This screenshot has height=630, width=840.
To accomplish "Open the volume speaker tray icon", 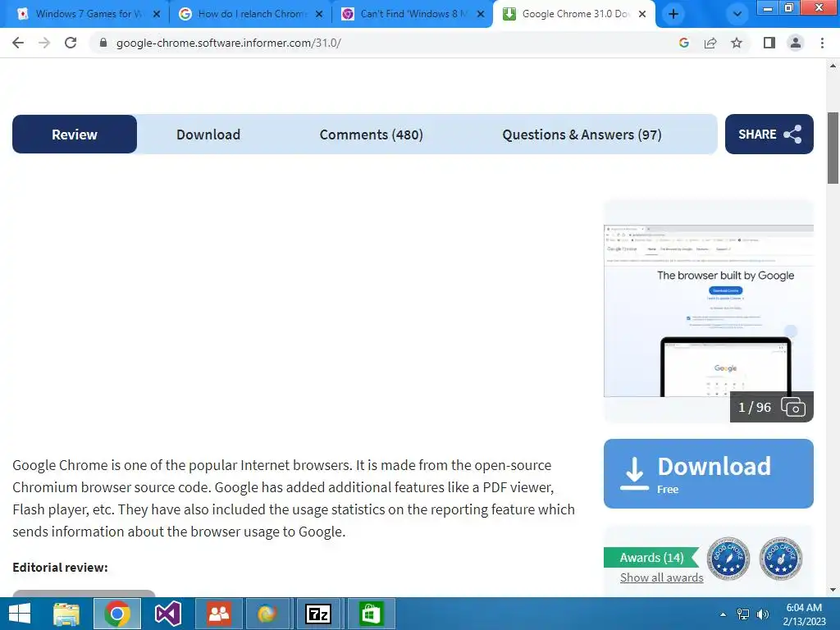I will (762, 614).
